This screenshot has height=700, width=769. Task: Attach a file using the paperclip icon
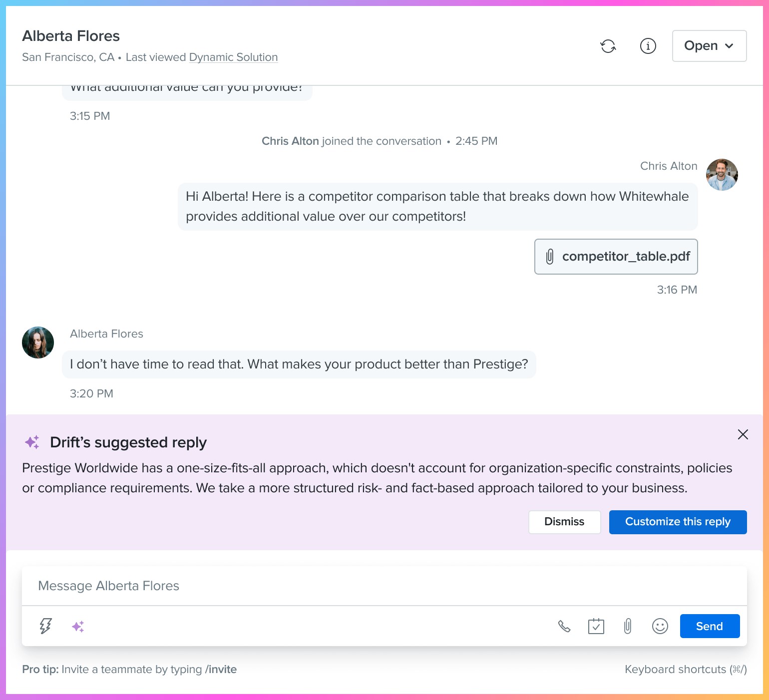tap(628, 626)
